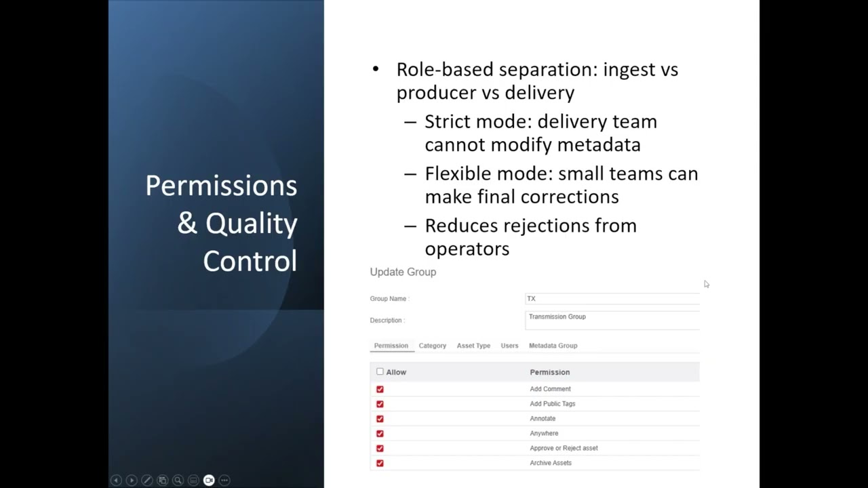Click the Strict mode bullet text
The height and width of the screenshot is (488, 868).
pyautogui.click(x=540, y=133)
